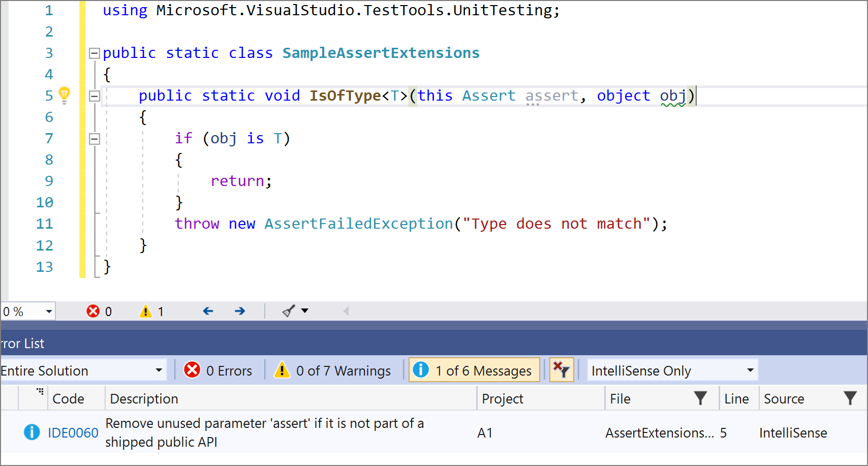Collapse the IsOfType method outline
Screen dimensions: 868x466
pyautogui.click(x=94, y=96)
